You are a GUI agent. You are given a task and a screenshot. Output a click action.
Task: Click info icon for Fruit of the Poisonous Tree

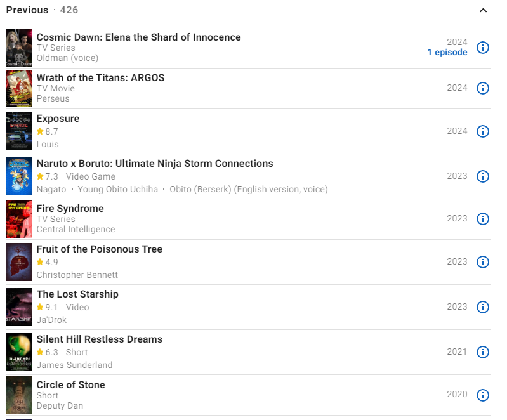[x=483, y=262]
